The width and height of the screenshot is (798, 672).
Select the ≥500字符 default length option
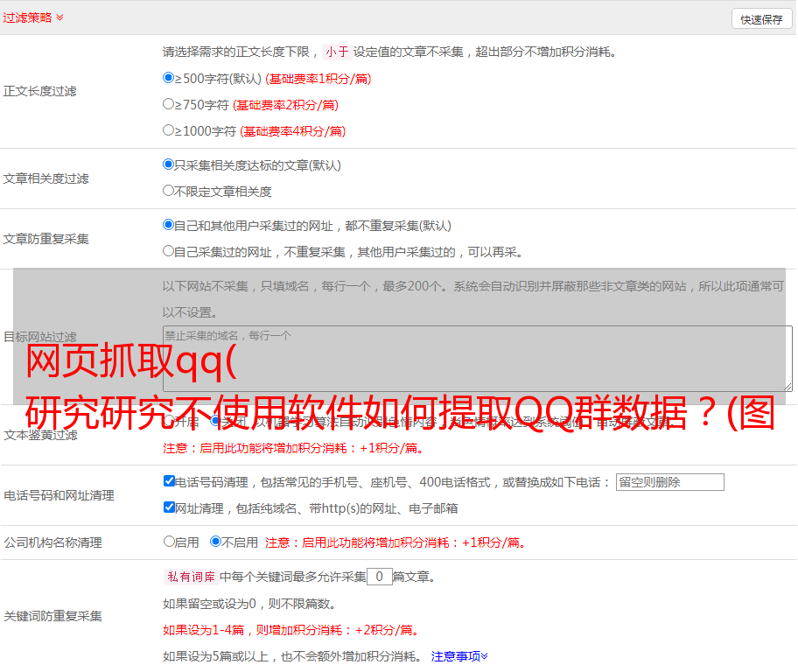[x=169, y=78]
